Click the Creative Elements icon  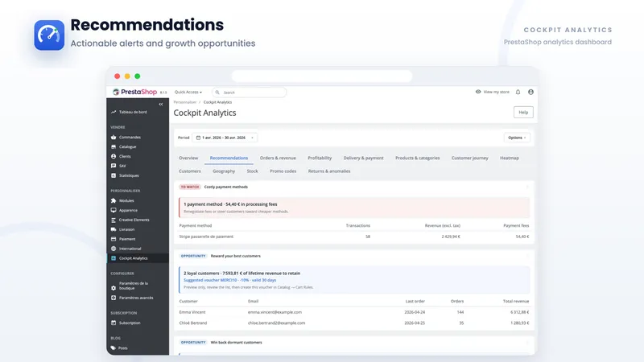pyautogui.click(x=114, y=220)
